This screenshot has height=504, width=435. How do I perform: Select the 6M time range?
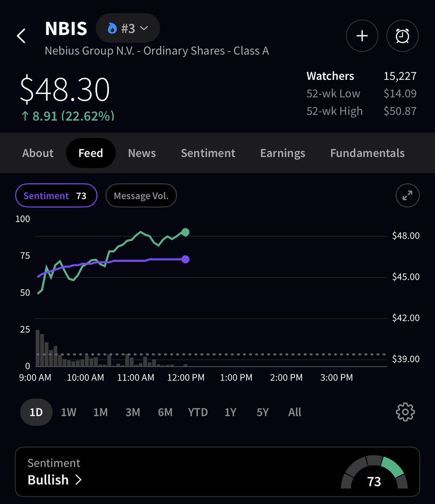pyautogui.click(x=165, y=412)
